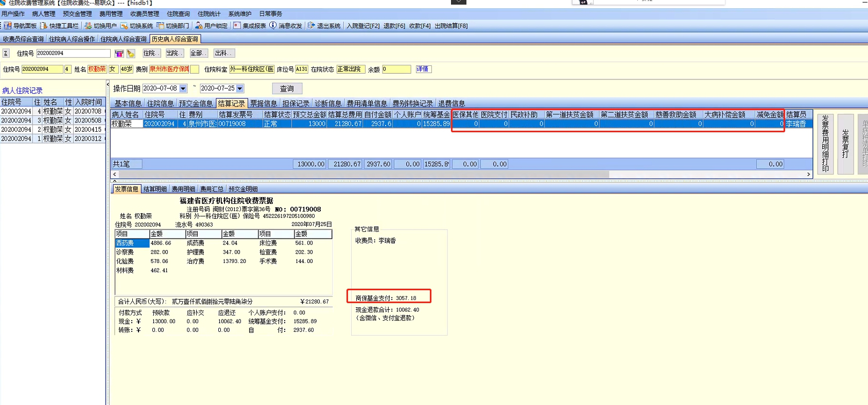Switch to 费用明细 sub-tab

(183, 189)
